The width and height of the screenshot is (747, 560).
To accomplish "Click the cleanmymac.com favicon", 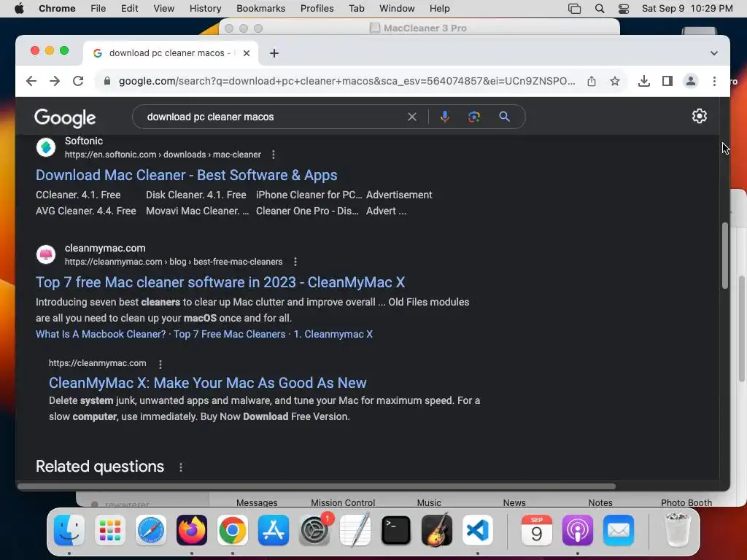I will [x=46, y=254].
